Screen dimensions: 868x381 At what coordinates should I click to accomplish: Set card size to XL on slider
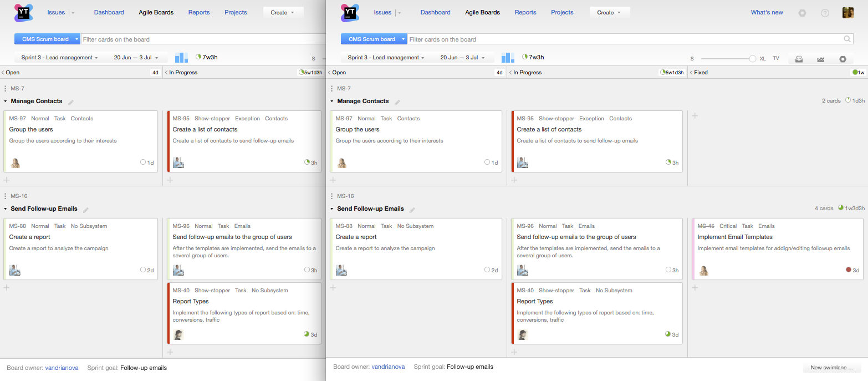(763, 58)
